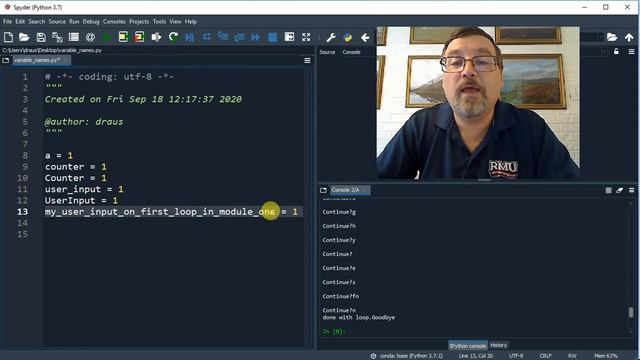Switch to IPython console tab
640x360 pixels.
468,346
